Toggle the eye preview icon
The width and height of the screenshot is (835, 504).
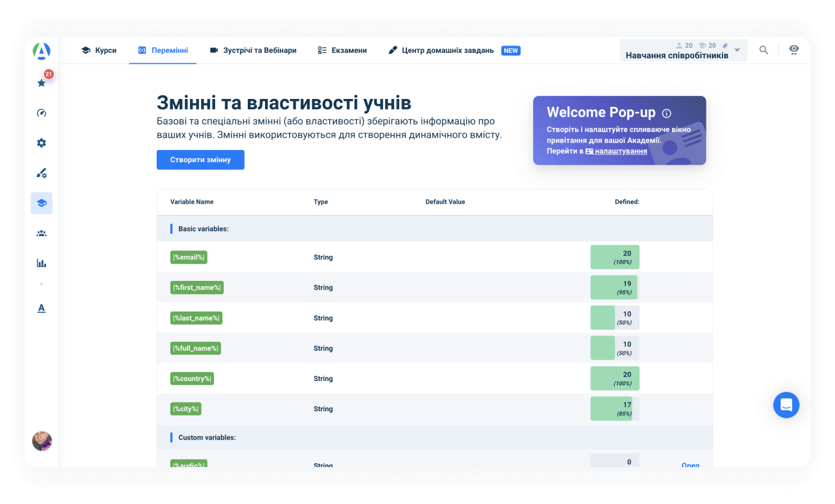click(x=794, y=50)
